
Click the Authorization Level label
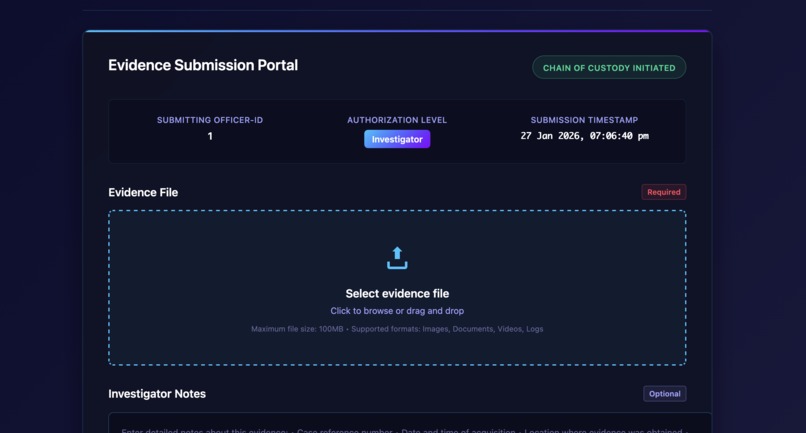[x=397, y=120]
